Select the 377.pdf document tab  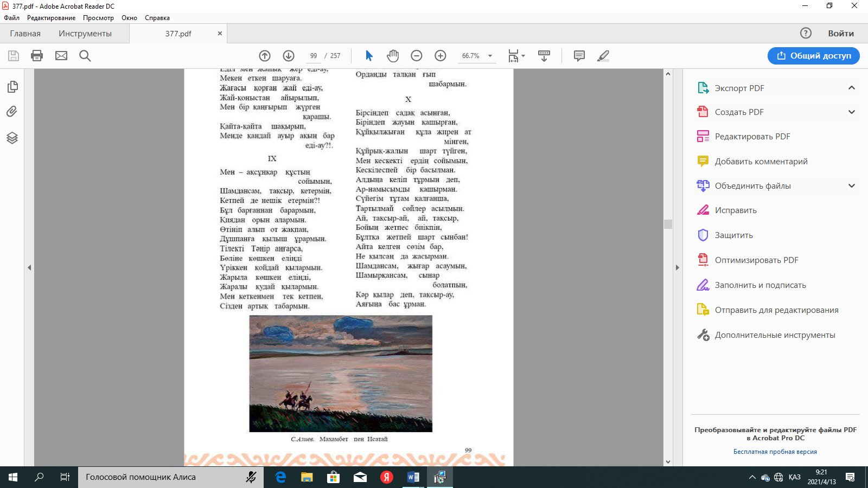point(178,34)
